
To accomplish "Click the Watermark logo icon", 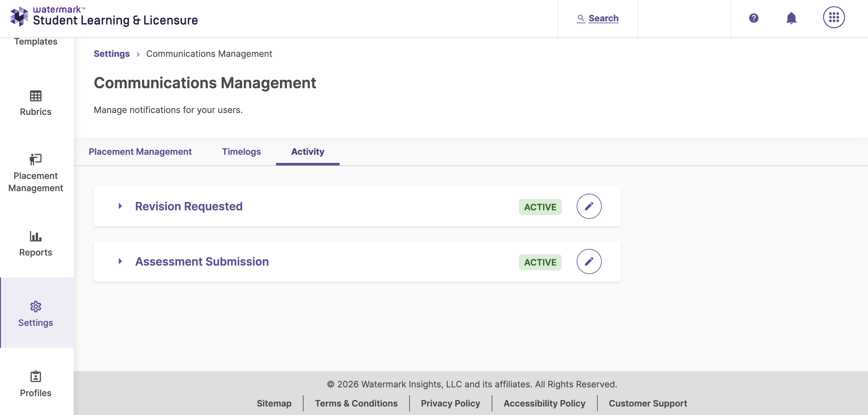I will [19, 16].
